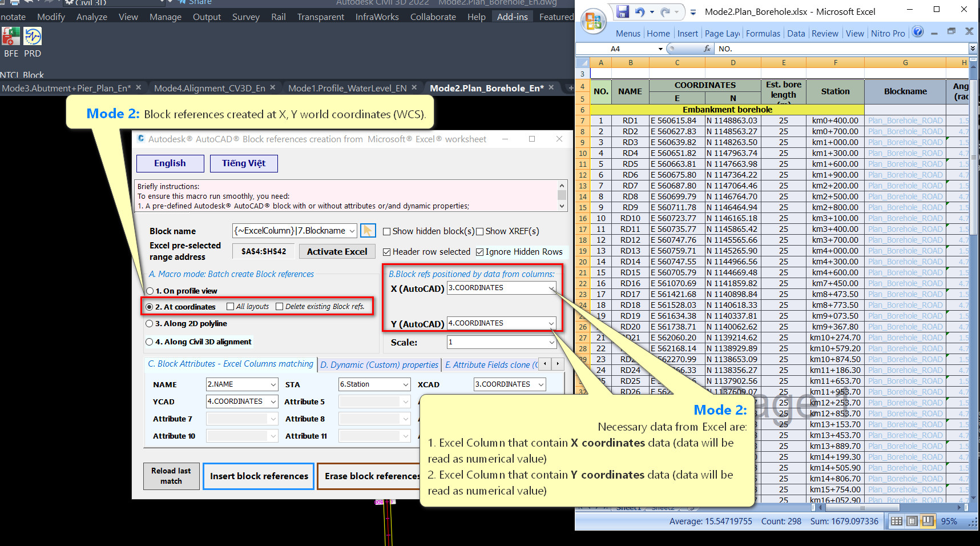Click Excel horizontal scrollbar thumb

(x=862, y=507)
